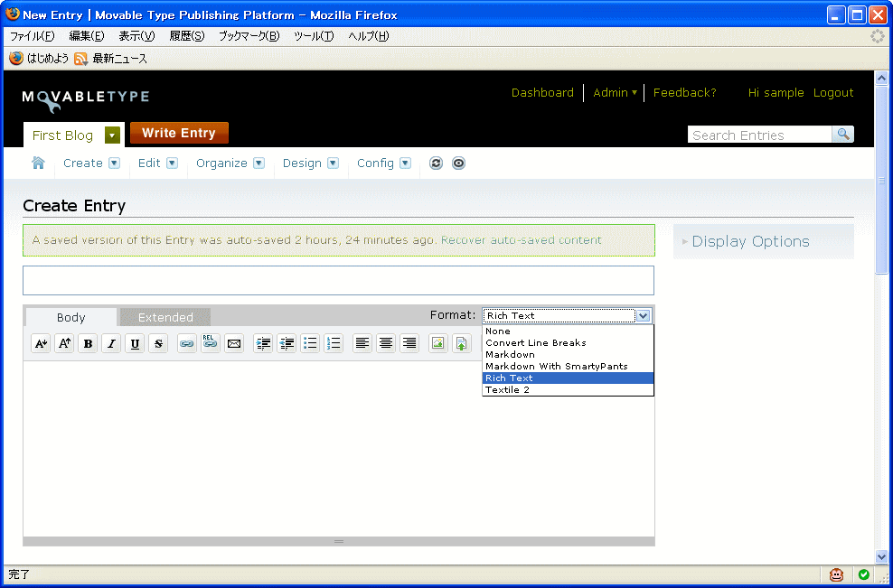Viewport: 893px width, 588px height.
Task: Open the ヘルプ(H) menu
Action: 369,36
